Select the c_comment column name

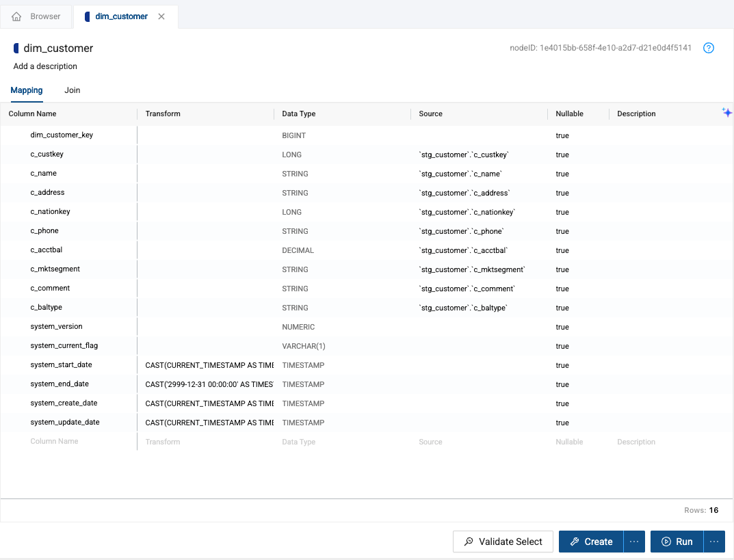pyautogui.click(x=50, y=288)
